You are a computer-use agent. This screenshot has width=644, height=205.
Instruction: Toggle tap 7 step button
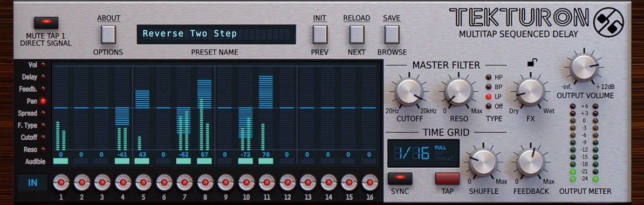pos(184,182)
